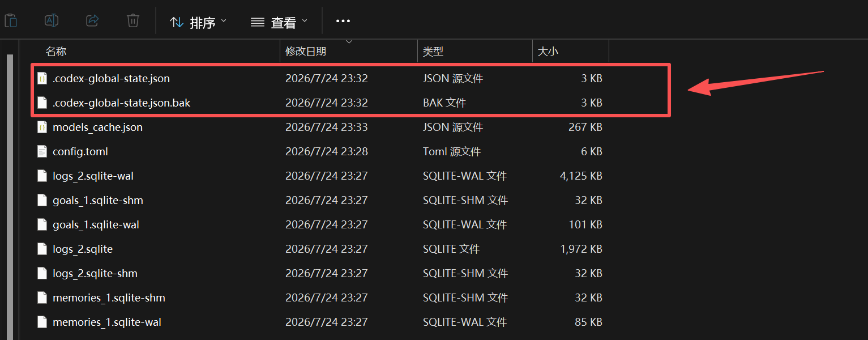This screenshot has width=868, height=340.
Task: Sort by the 类型 column header
Action: coord(433,52)
